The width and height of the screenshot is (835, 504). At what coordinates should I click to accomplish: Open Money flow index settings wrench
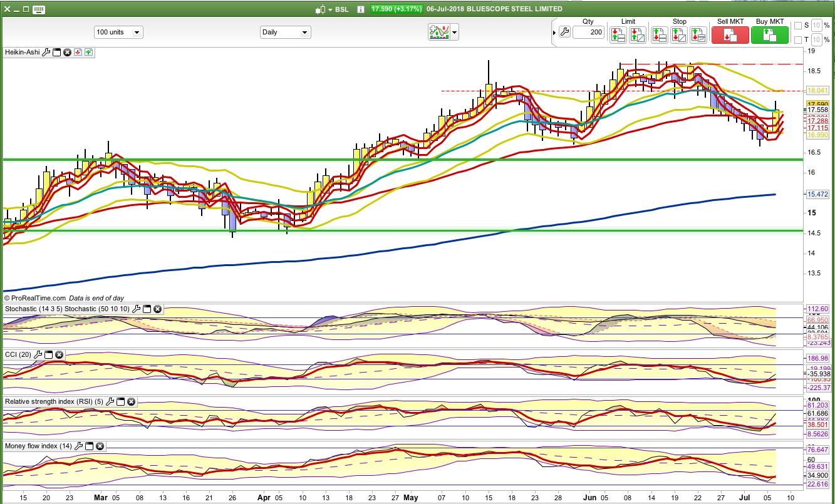tap(78, 446)
